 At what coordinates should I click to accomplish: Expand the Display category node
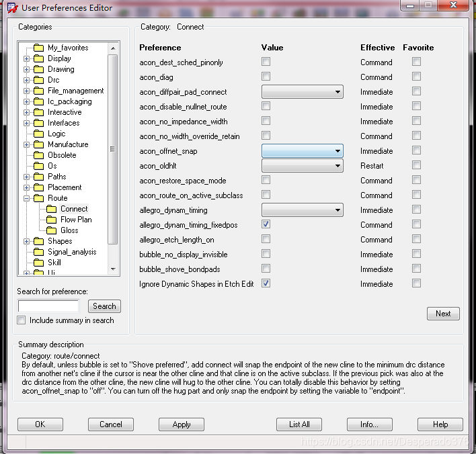coord(27,59)
